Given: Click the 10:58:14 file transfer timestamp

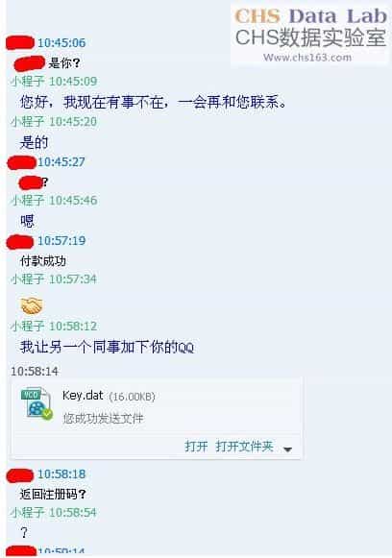Looking at the screenshot, I should coord(35,372).
